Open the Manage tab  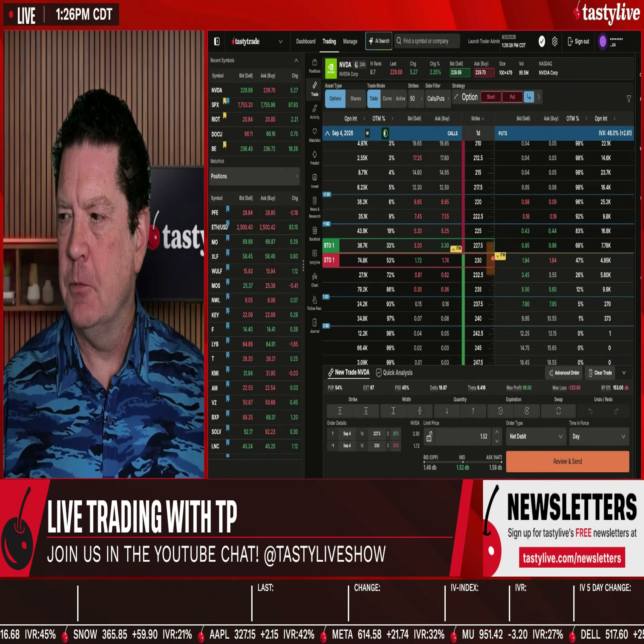350,41
